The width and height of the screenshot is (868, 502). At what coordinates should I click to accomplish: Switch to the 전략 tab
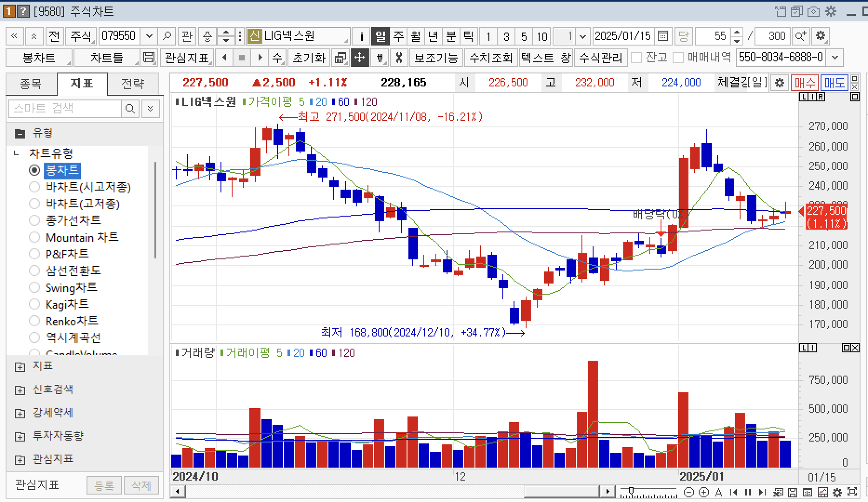[133, 84]
